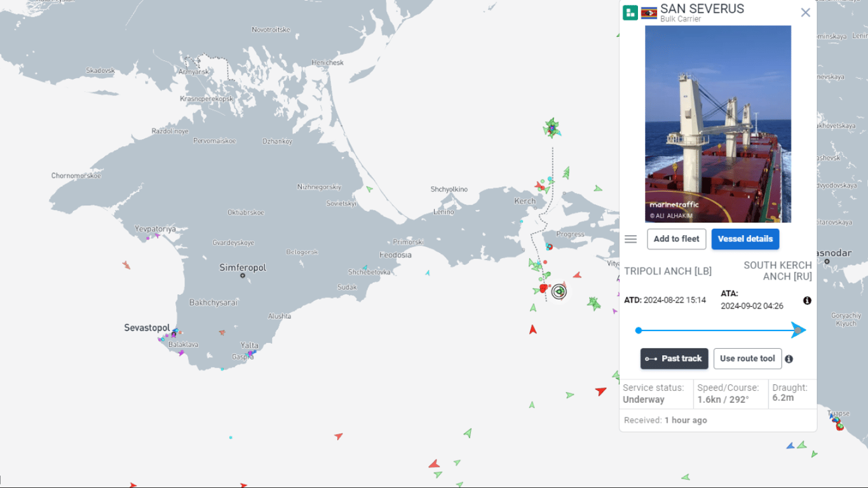Open Vessel details
The image size is (868, 488).
pos(745,239)
